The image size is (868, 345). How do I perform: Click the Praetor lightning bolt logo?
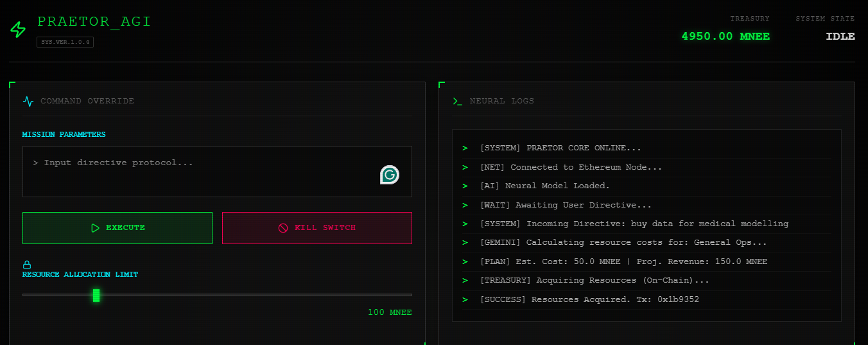click(x=18, y=30)
